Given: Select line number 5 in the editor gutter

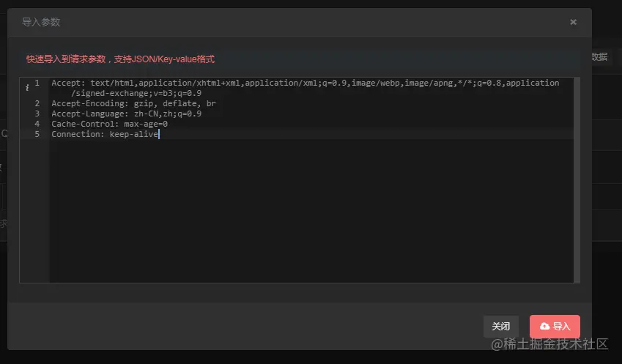Looking at the screenshot, I should point(37,135).
